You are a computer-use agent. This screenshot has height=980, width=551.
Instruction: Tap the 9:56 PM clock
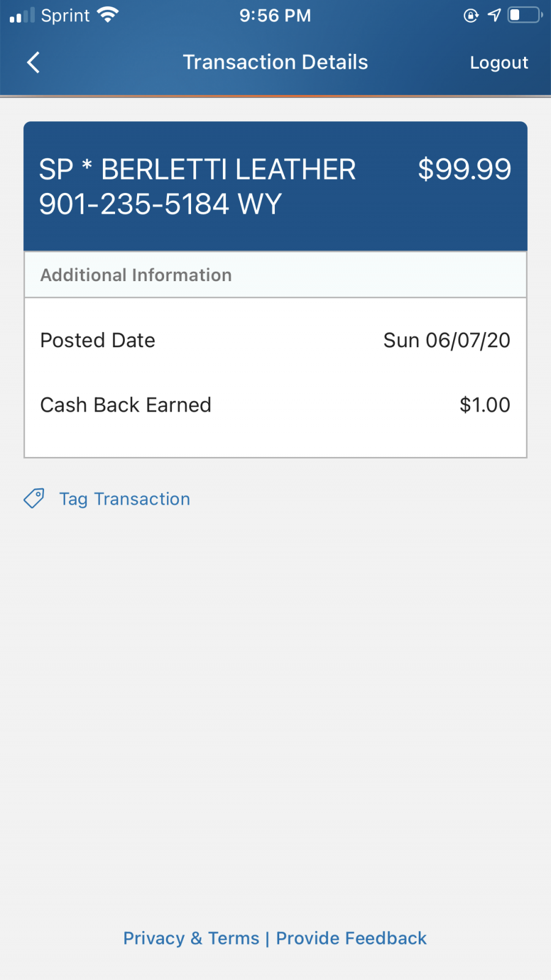(275, 15)
